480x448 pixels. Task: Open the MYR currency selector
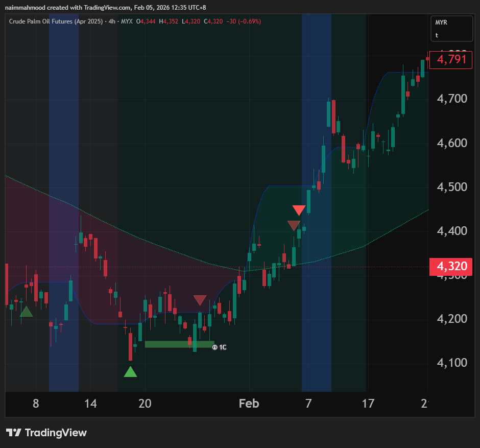point(441,23)
